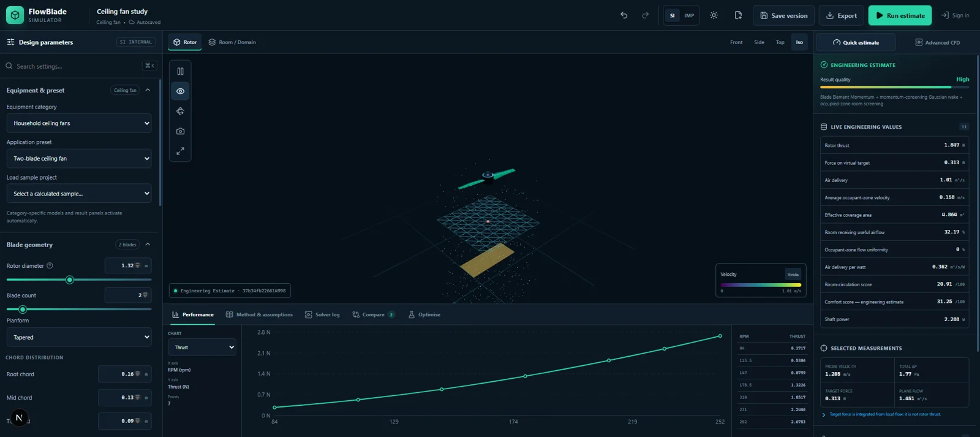Toggle visibility with the eye icon
980x437 pixels.
[x=180, y=91]
